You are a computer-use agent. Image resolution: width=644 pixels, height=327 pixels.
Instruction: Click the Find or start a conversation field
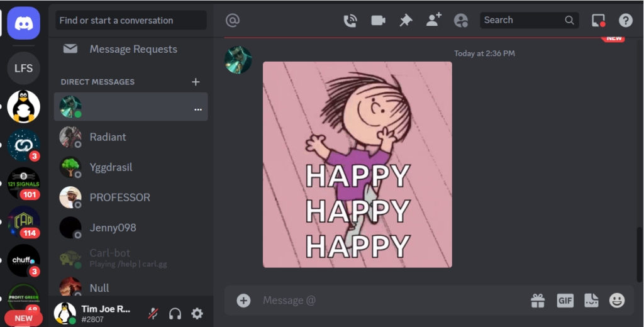[x=131, y=20]
